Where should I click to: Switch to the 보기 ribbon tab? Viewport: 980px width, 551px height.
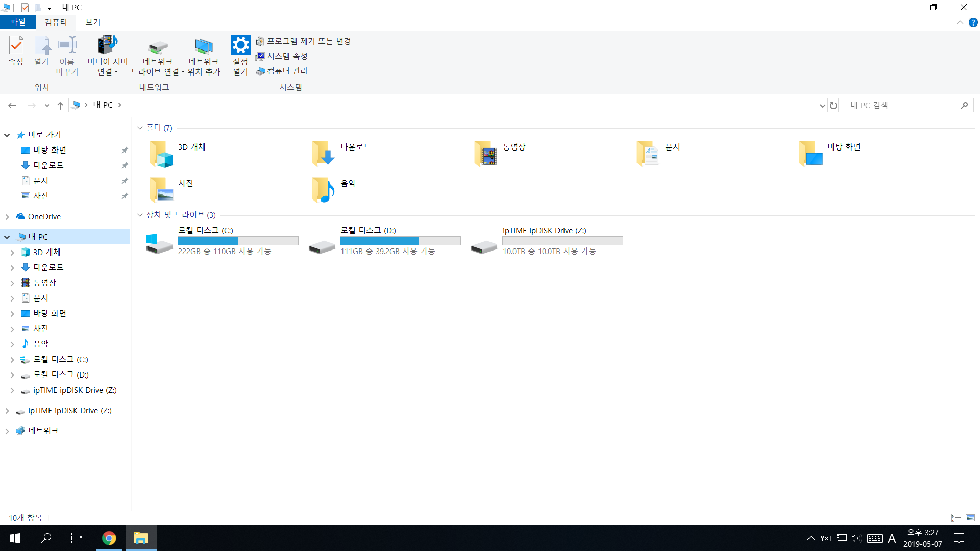coord(92,22)
